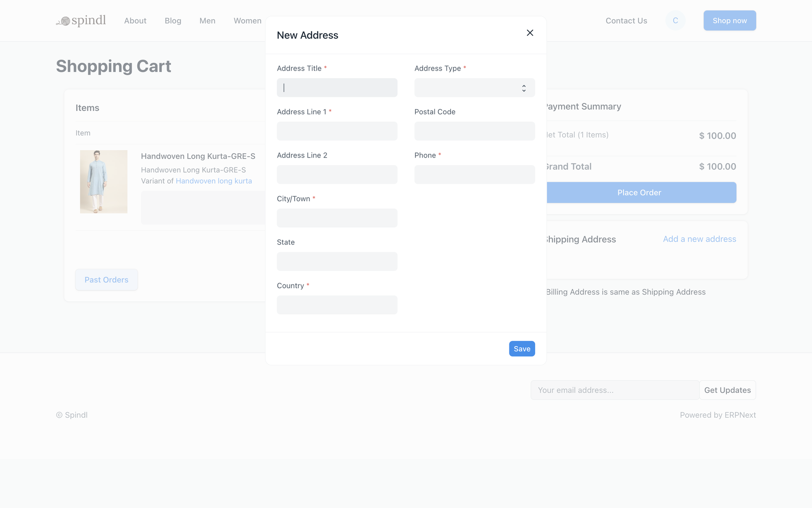Focus the Address Line 1 field
Image resolution: width=812 pixels, height=508 pixels.
337,131
